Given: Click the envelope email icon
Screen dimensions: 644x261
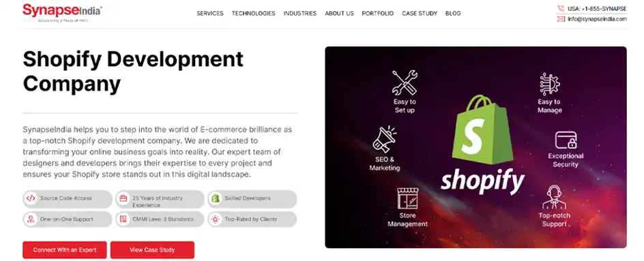Looking at the screenshot, I should pos(561,19).
